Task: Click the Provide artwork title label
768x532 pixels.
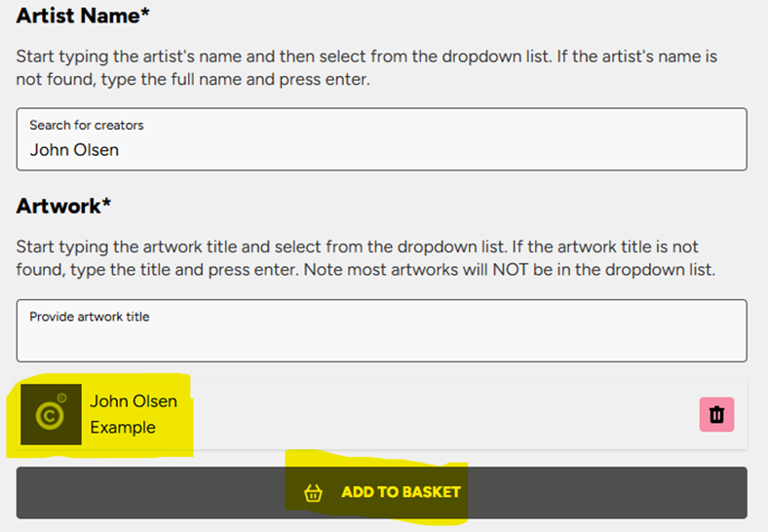Action: tap(89, 317)
